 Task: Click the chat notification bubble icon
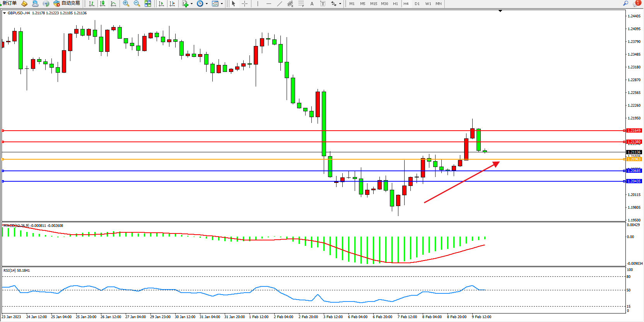click(x=636, y=3)
